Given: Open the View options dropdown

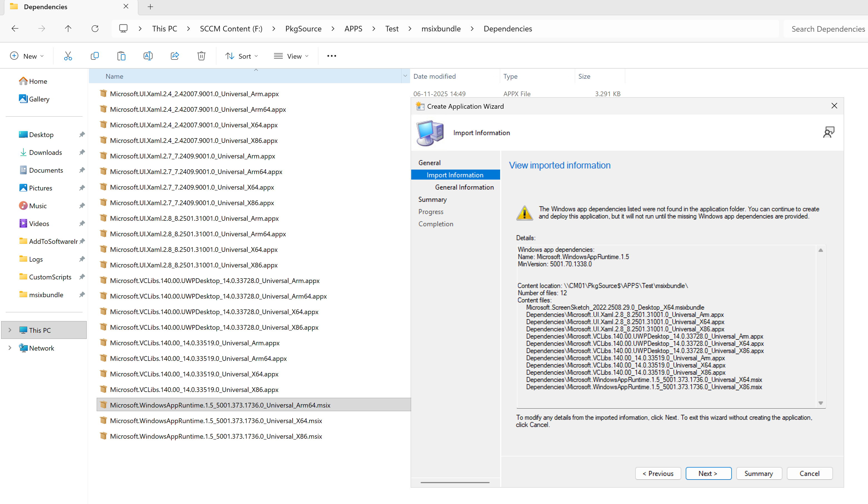Looking at the screenshot, I should pos(291,56).
